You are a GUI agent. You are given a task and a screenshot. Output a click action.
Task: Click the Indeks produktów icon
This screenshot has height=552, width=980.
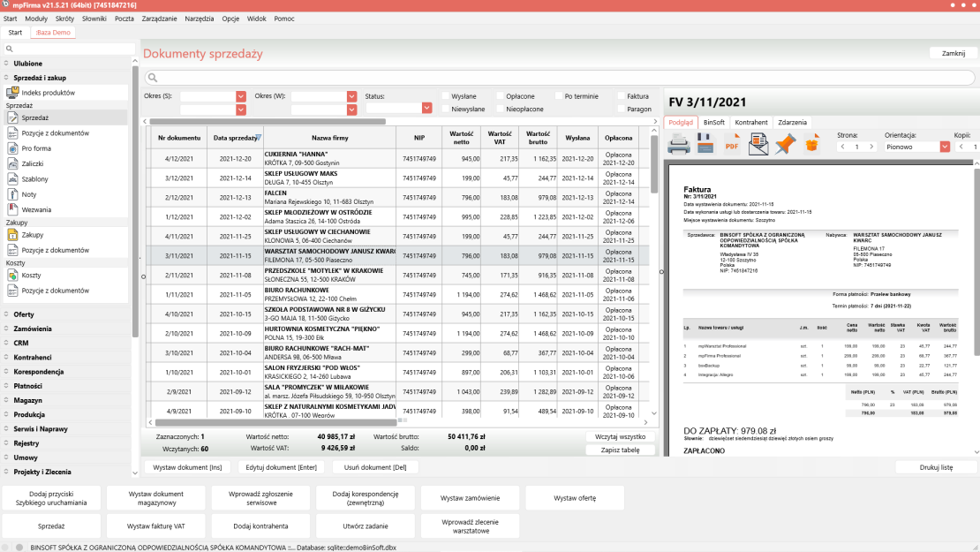12,93
